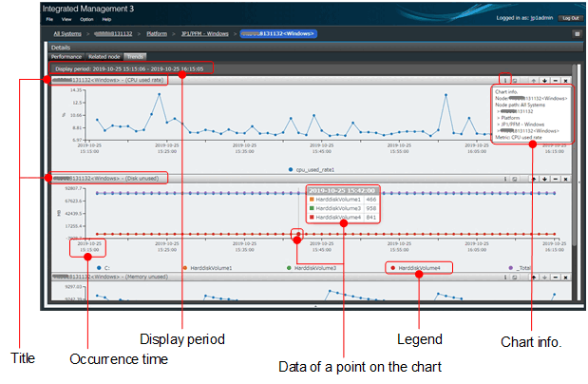Collapse the Disk unused chart panel

point(555,179)
